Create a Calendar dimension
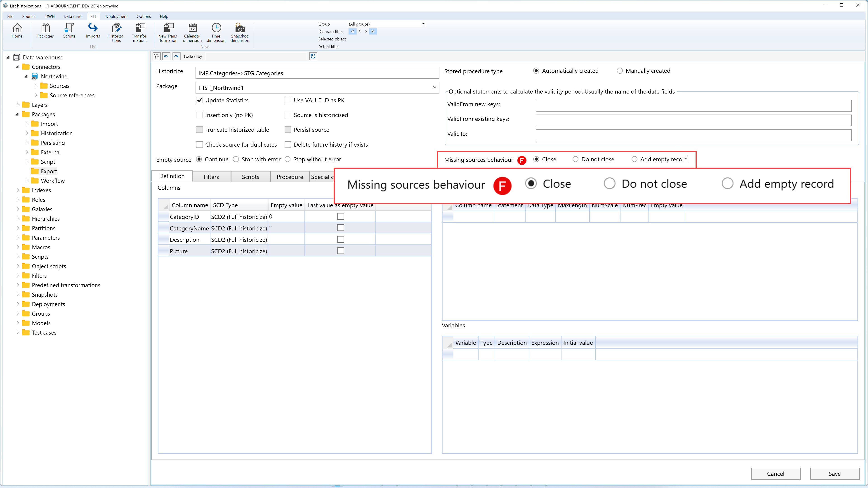This screenshot has width=868, height=488. coord(192,33)
